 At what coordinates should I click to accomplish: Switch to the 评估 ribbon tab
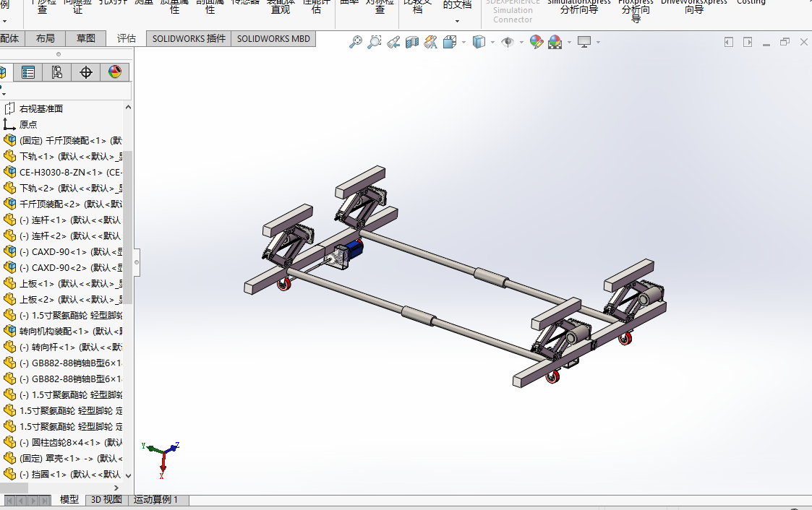click(126, 39)
